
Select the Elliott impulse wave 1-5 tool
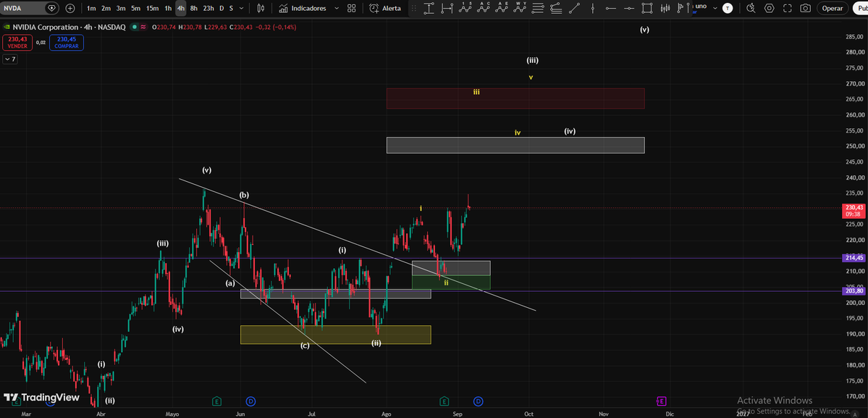point(466,8)
